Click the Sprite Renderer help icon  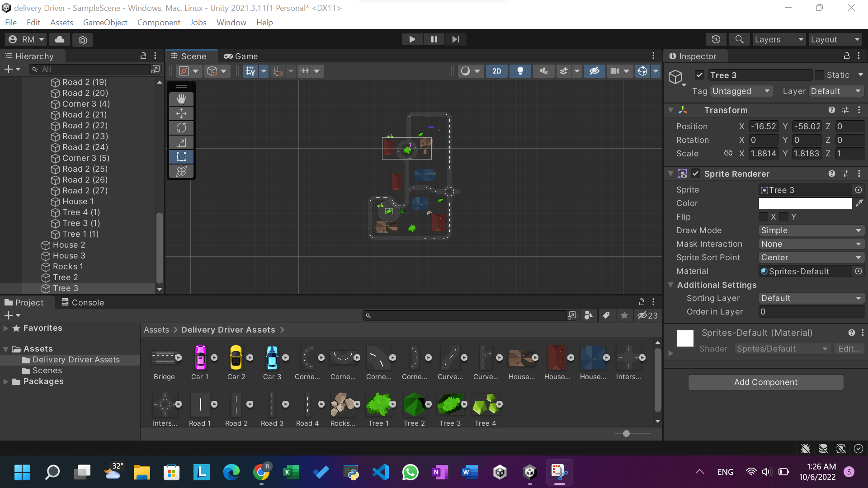coord(832,174)
